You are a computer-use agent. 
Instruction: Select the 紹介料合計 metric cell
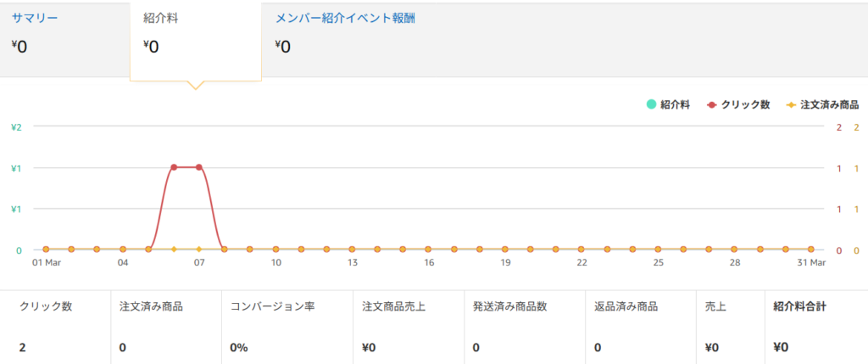(x=814, y=327)
